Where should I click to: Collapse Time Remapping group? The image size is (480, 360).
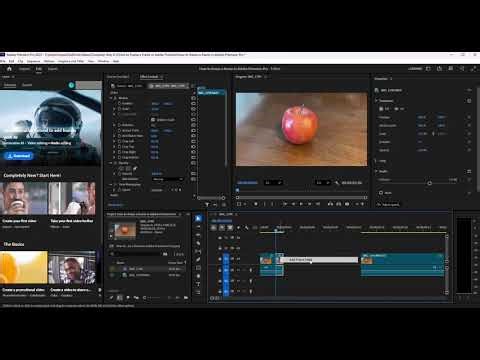(111, 184)
